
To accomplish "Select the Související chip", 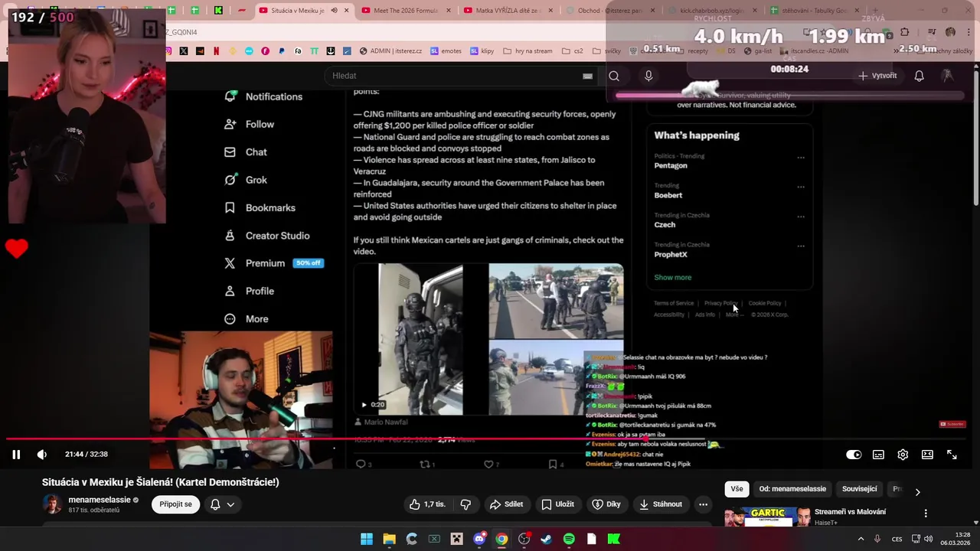I will pos(860,489).
